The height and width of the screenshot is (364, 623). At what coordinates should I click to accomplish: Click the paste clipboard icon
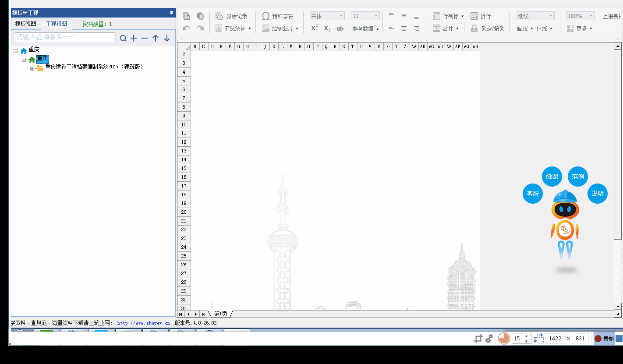[200, 16]
